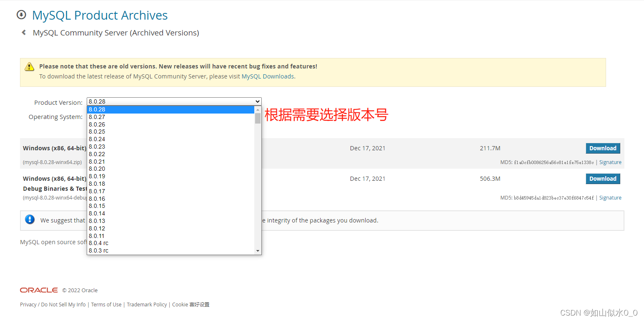This screenshot has width=644, height=321.
Task: Select the 8.0.4 rc version option
Action: [x=170, y=243]
